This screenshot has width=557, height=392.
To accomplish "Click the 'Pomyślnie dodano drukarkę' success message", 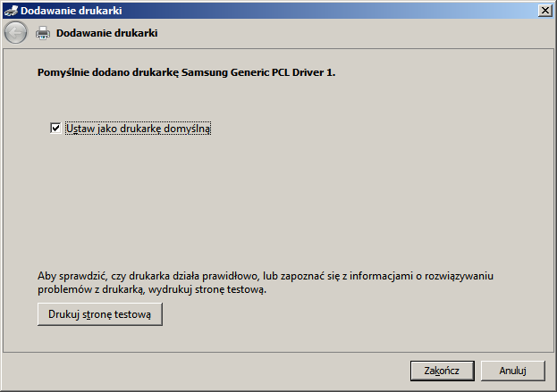I will click(108, 72).
